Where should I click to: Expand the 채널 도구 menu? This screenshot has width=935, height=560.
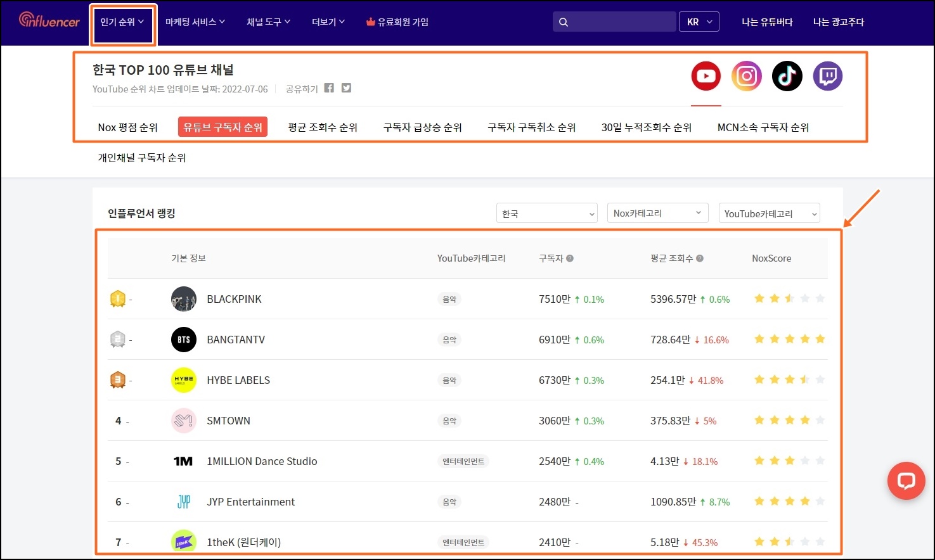coord(268,22)
